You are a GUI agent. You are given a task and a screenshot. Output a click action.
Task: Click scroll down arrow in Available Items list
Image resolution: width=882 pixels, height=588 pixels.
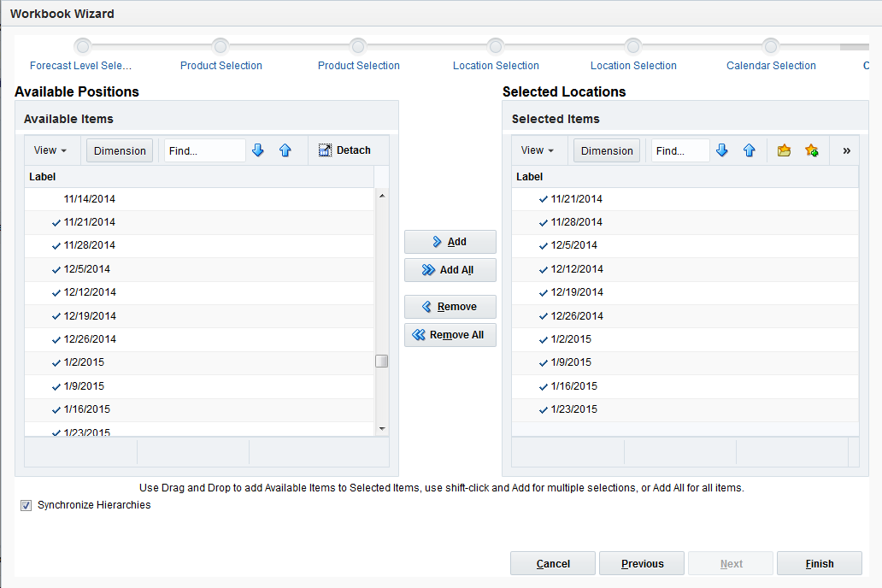point(382,429)
